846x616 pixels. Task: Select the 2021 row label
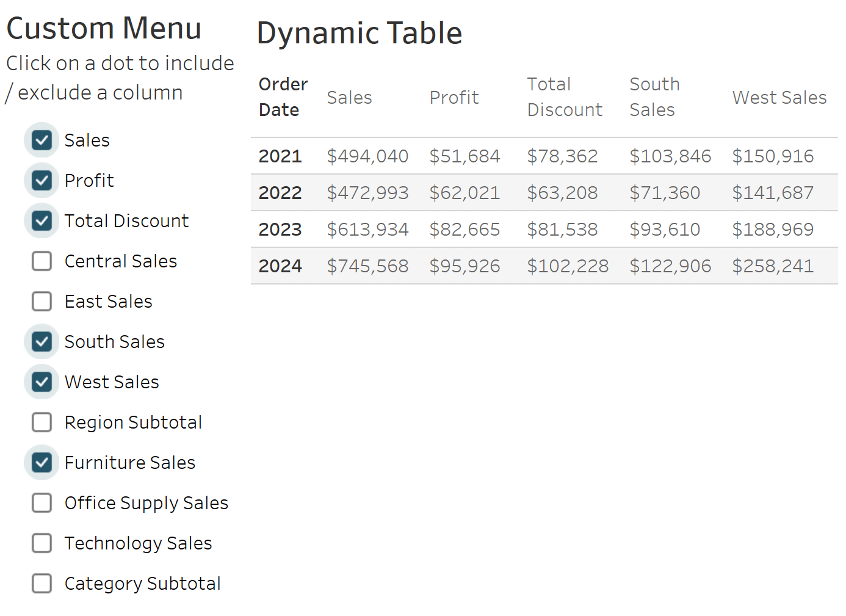280,156
